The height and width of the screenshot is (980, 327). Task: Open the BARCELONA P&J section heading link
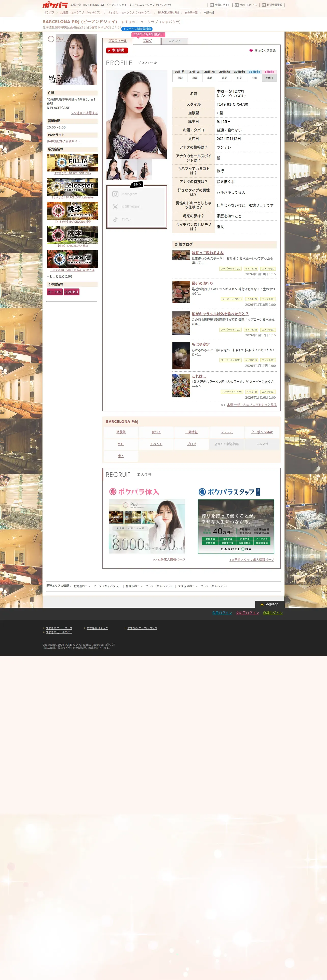122,422
